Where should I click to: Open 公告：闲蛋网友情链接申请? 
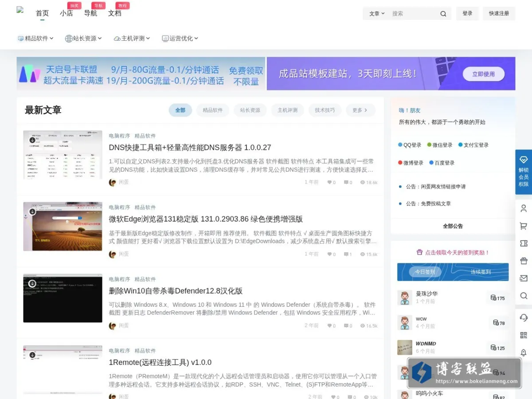[436, 187]
